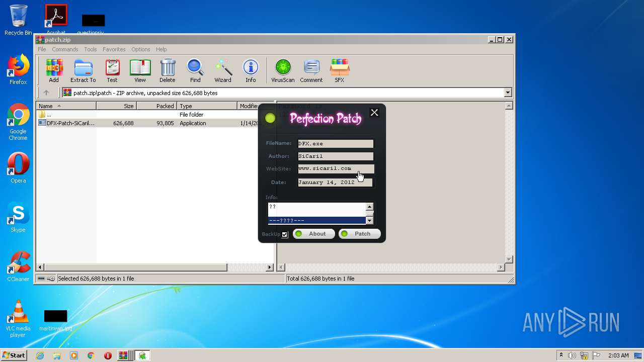Image resolution: width=644 pixels, height=362 pixels.
Task: Click the Action Center flag tray icon
Action: (597, 355)
